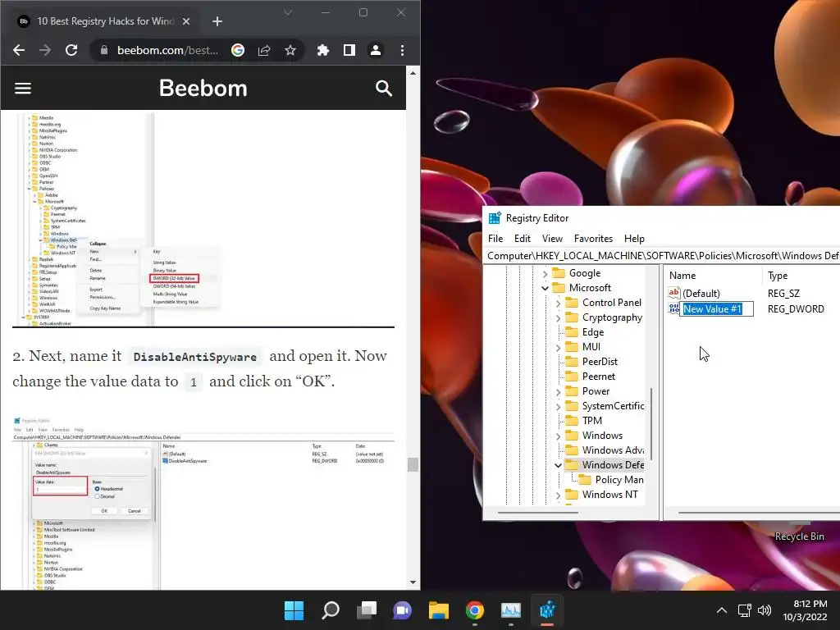Open Registry Editor Edit menu
Image resolution: width=840 pixels, height=630 pixels.
(x=523, y=239)
